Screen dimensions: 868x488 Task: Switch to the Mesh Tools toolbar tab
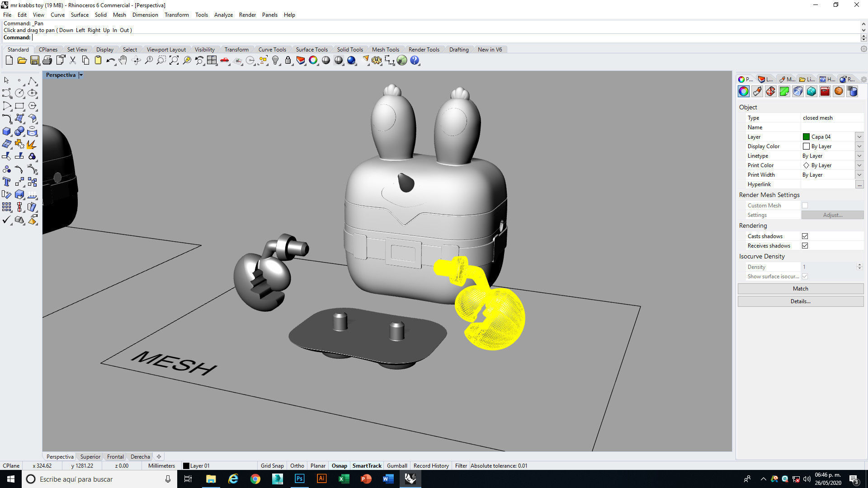tap(385, 50)
